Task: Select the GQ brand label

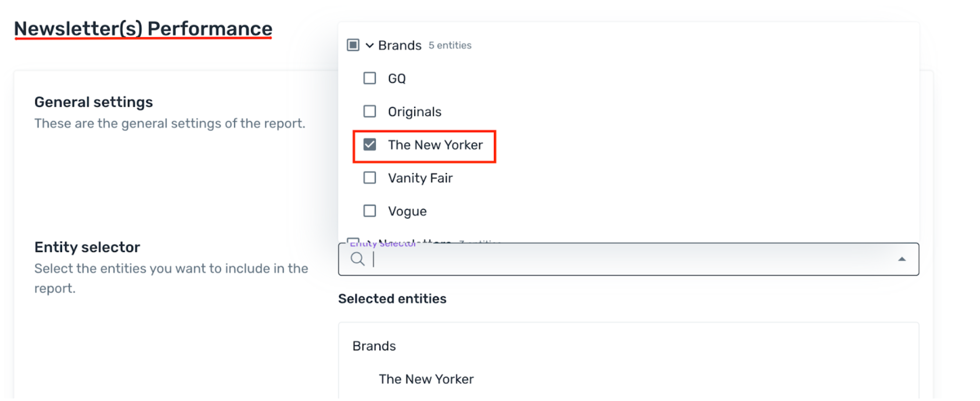Action: (x=397, y=79)
